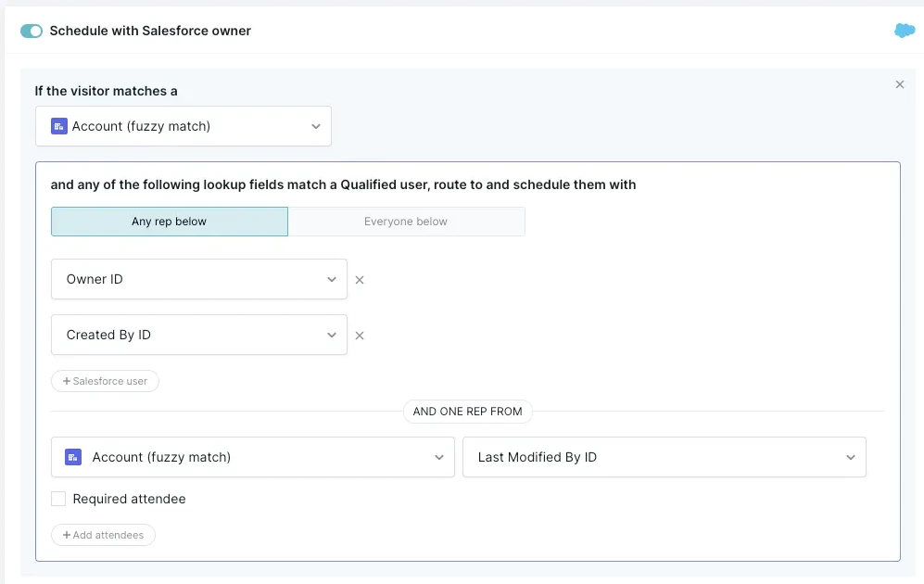Click the 'Required attendee' label text
Image resolution: width=924 pixels, height=584 pixels.
coord(129,499)
